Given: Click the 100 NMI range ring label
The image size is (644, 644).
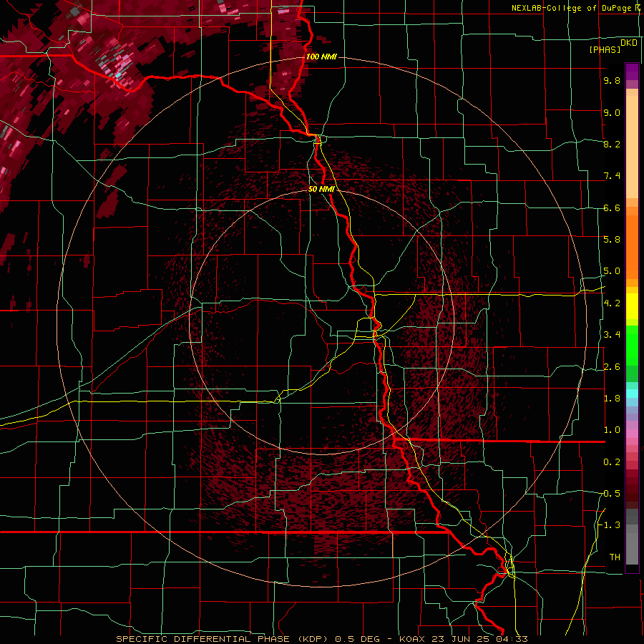Looking at the screenshot, I should coord(321,57).
